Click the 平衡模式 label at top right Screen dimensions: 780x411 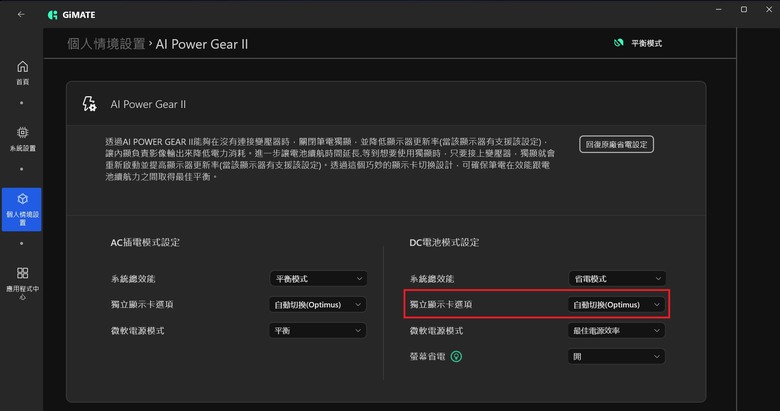(647, 43)
